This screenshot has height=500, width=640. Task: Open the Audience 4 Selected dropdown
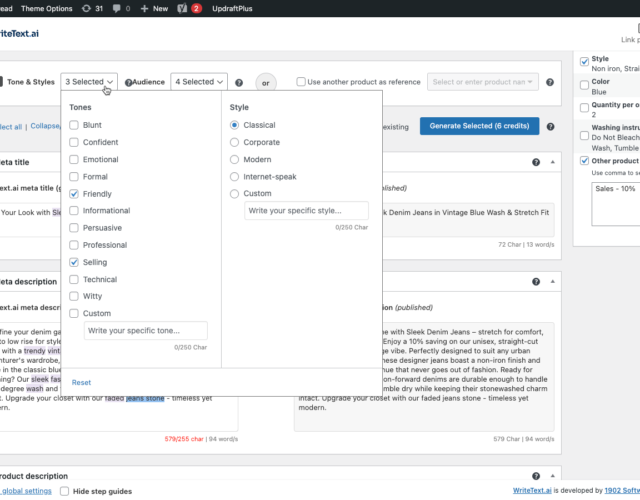click(x=200, y=82)
